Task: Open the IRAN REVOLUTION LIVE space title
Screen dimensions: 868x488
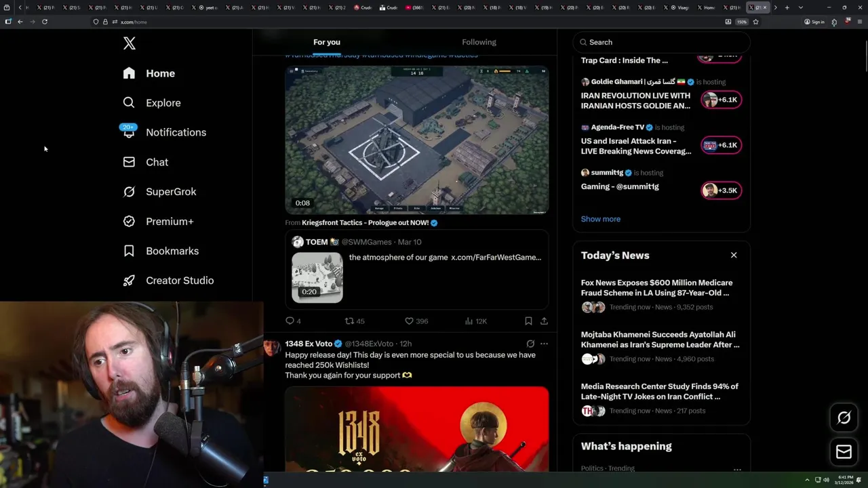Action: (x=635, y=101)
